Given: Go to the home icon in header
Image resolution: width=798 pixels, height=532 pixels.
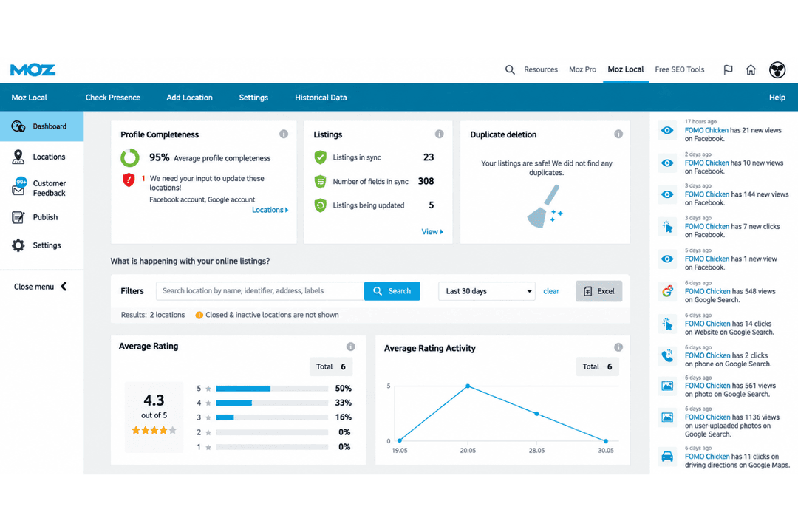Looking at the screenshot, I should click(x=751, y=69).
